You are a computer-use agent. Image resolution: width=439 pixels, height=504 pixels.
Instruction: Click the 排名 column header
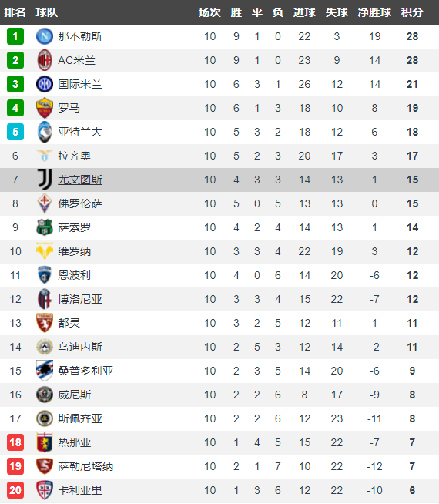point(15,12)
